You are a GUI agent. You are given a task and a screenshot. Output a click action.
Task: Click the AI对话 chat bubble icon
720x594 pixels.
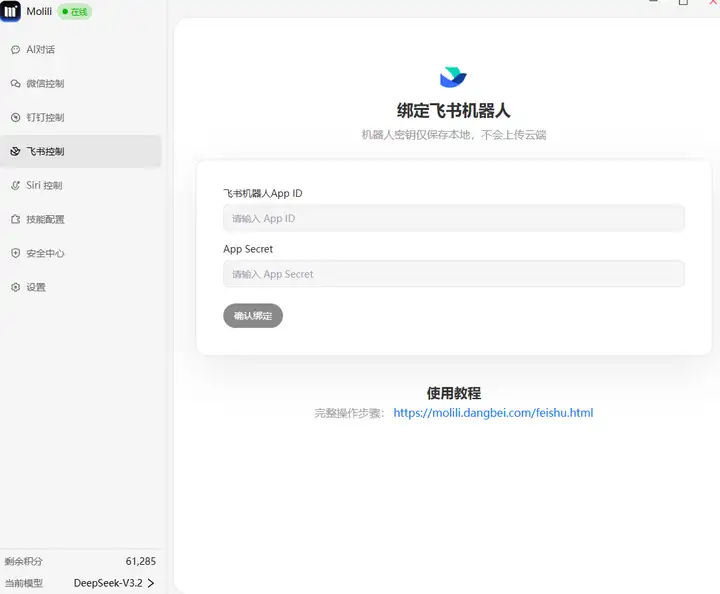pos(15,50)
